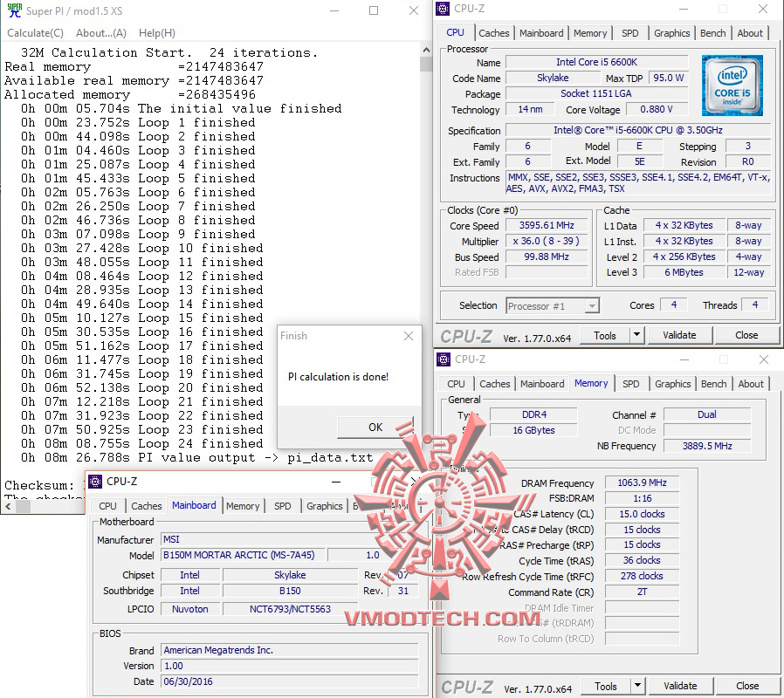
Task: Select Memory tab in Mainboard CPU-Z window
Action: 243,506
